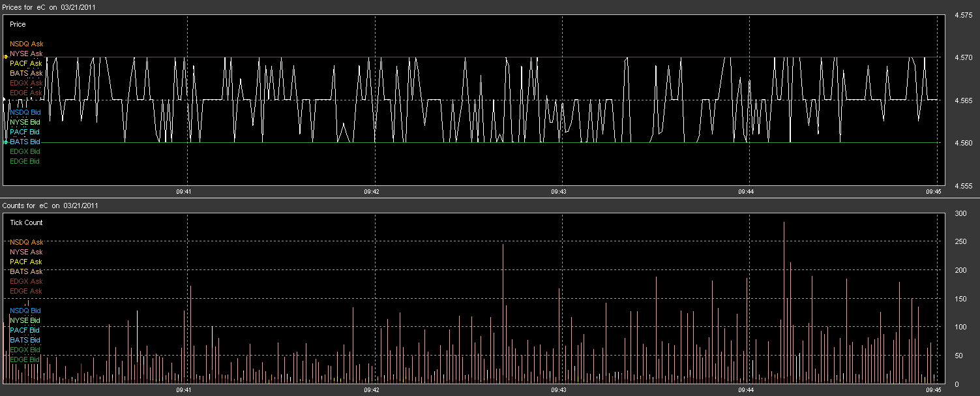Click the EDGE Bid legend in Counts chart
The height and width of the screenshot is (396, 980).
coord(25,359)
